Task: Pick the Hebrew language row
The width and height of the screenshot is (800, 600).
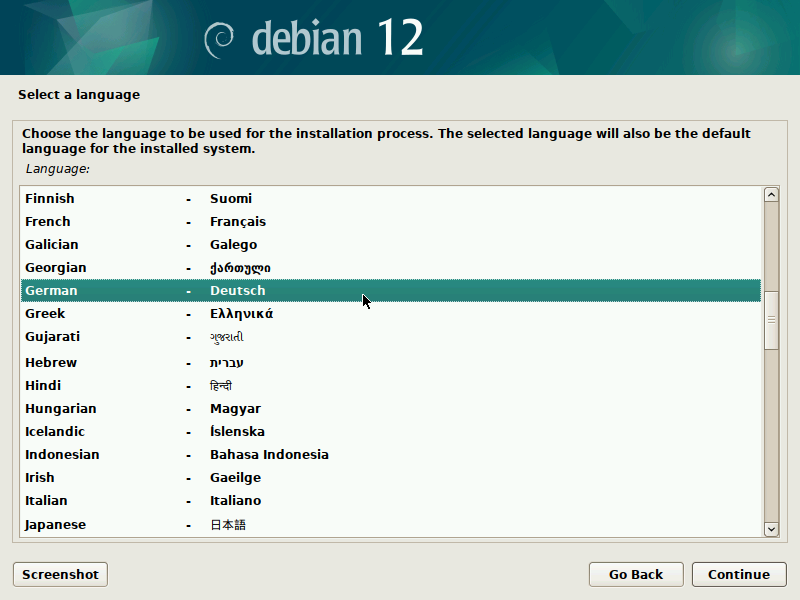Action: (x=391, y=362)
